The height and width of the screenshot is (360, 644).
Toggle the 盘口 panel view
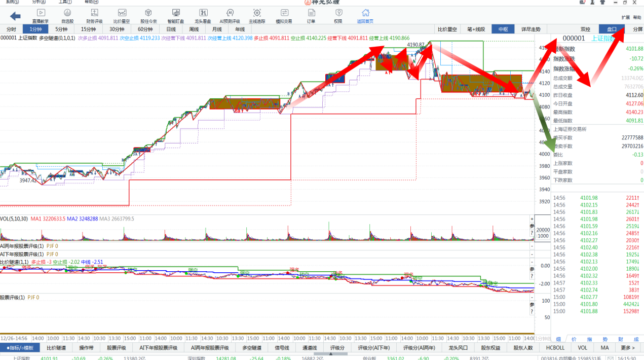click(x=612, y=29)
